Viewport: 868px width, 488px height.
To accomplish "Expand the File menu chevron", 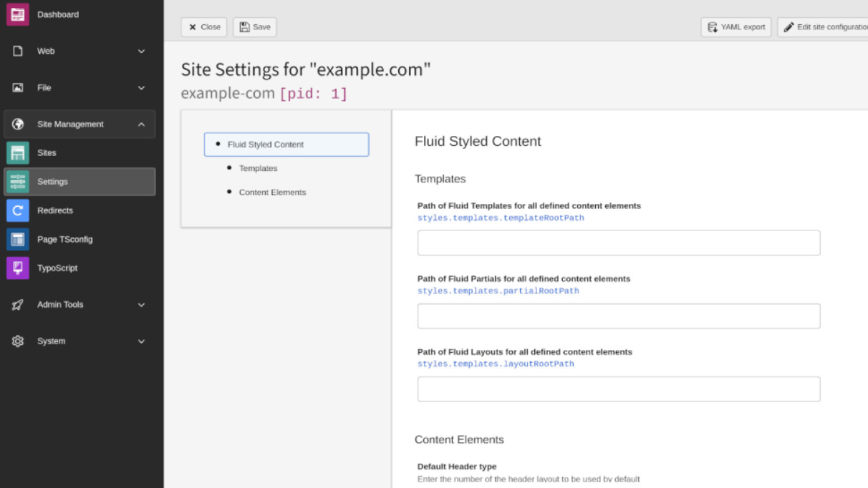I will (141, 88).
